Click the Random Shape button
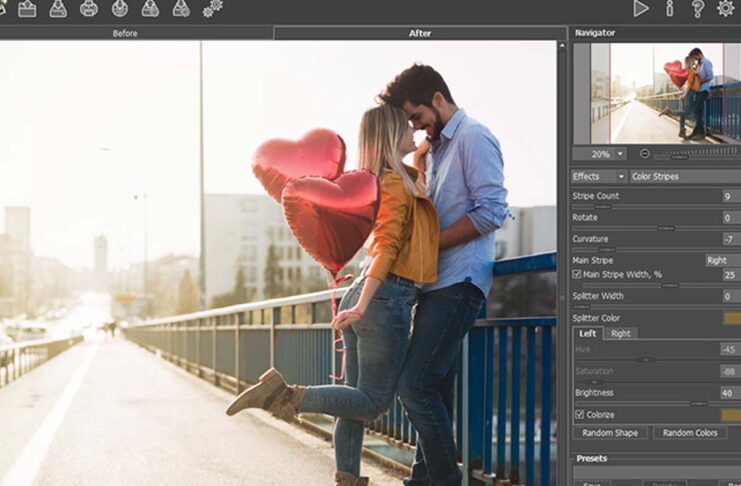The image size is (741, 486). [x=610, y=433]
